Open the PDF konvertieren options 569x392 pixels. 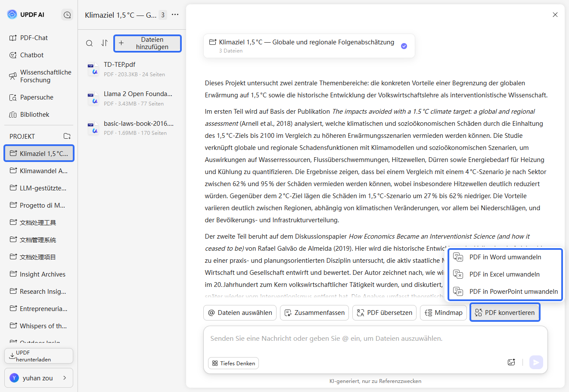pos(505,312)
